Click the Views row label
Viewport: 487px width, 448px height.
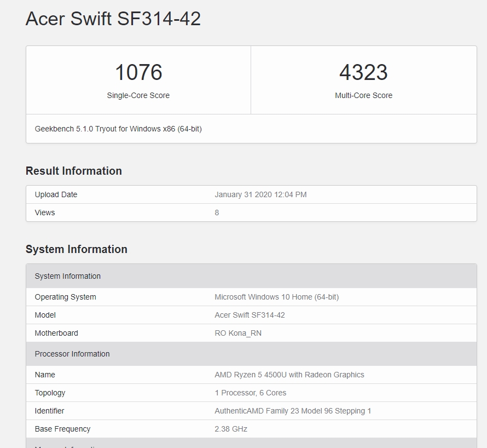click(45, 212)
